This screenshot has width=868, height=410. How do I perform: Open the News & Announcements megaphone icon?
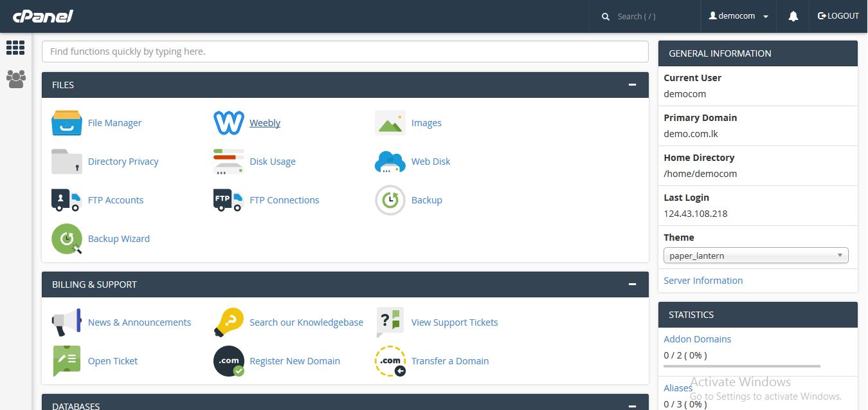click(x=67, y=322)
